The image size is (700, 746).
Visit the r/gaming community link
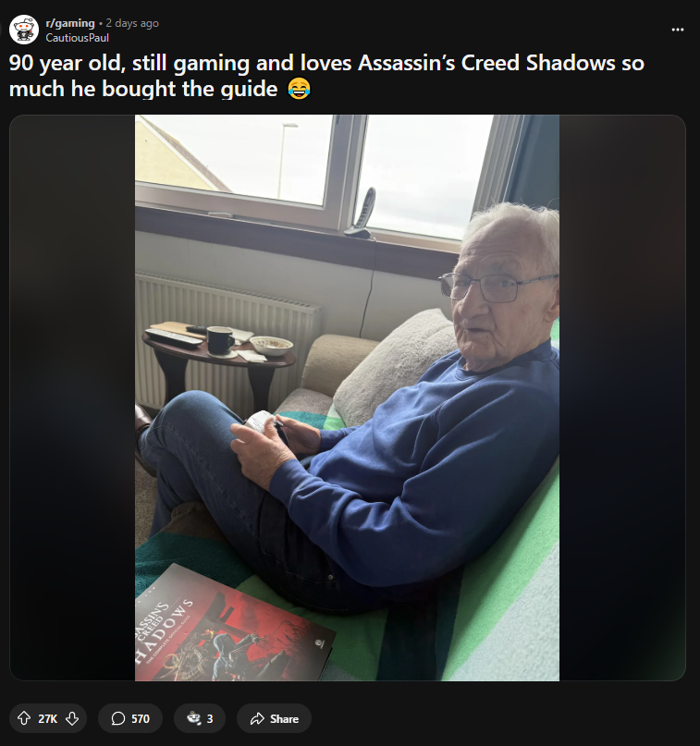point(70,23)
